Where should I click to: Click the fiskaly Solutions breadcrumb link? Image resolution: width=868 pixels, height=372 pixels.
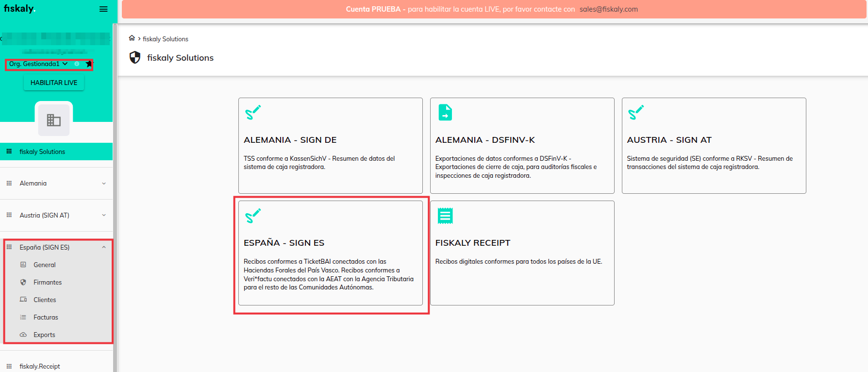point(166,39)
